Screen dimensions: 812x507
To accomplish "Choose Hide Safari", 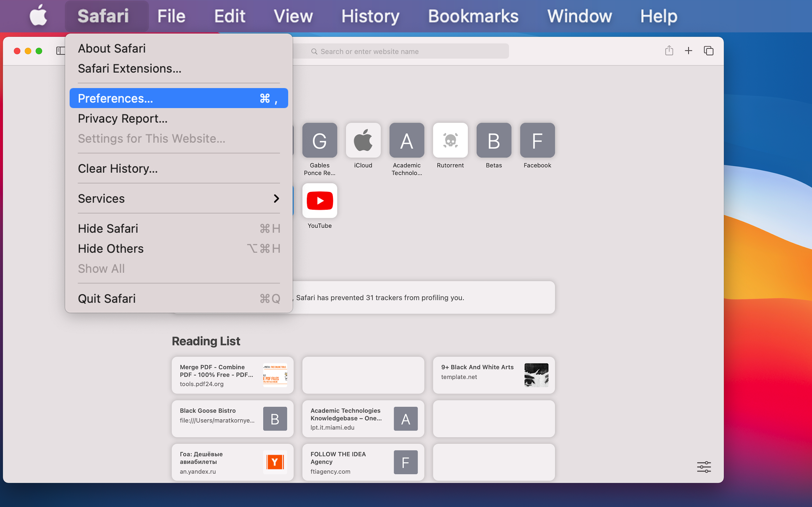I will click(x=179, y=229).
